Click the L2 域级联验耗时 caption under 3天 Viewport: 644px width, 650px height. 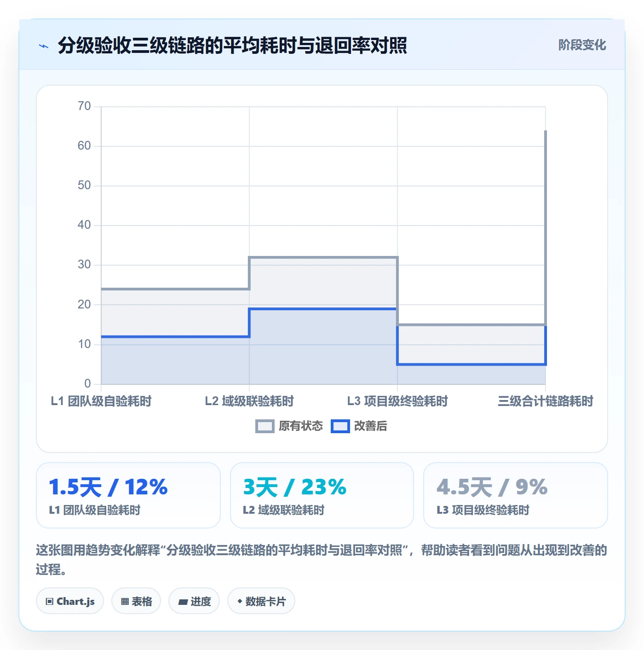point(284,510)
